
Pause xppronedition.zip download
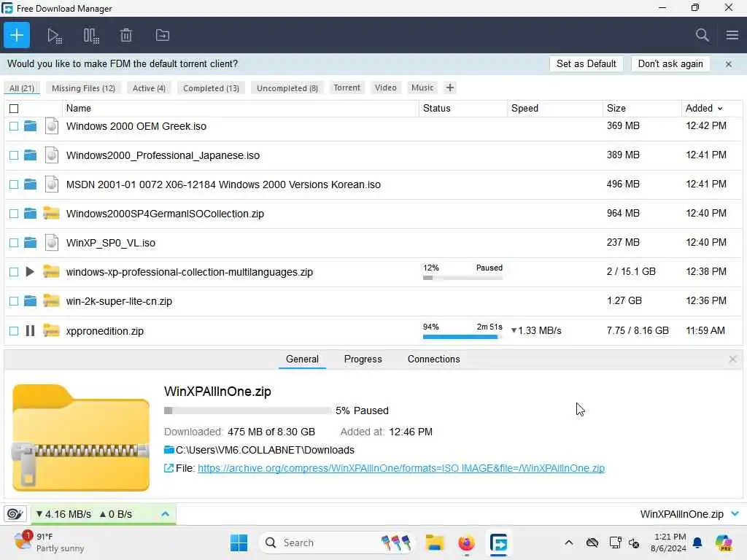tap(30, 330)
